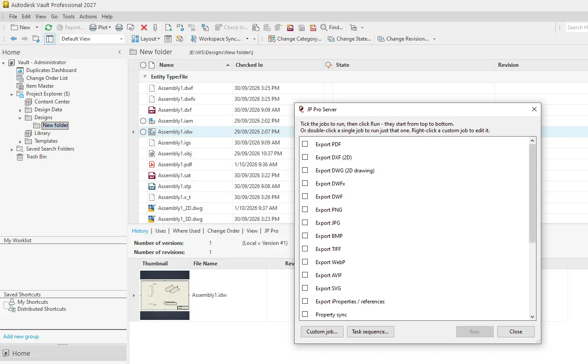Click the Search Help input field
The image size is (588, 364).
coord(577,27)
